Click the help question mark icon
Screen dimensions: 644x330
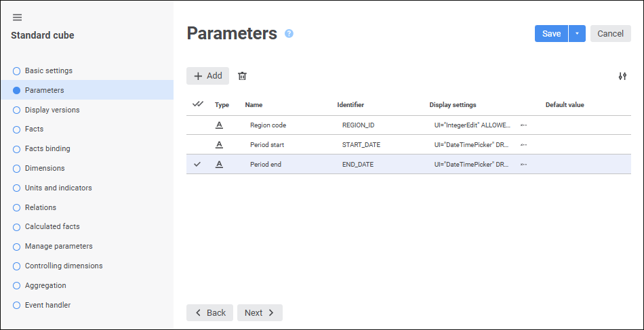pos(289,33)
